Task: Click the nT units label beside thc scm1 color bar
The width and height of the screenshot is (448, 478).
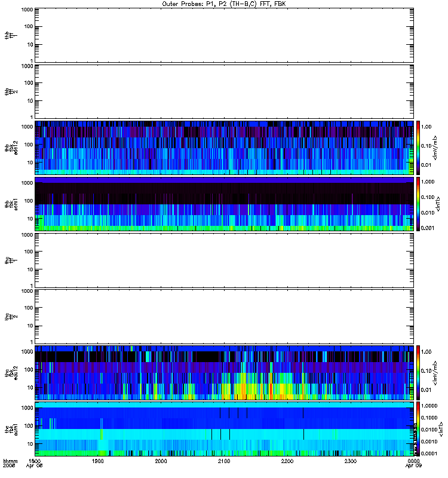Action: tap(440, 429)
